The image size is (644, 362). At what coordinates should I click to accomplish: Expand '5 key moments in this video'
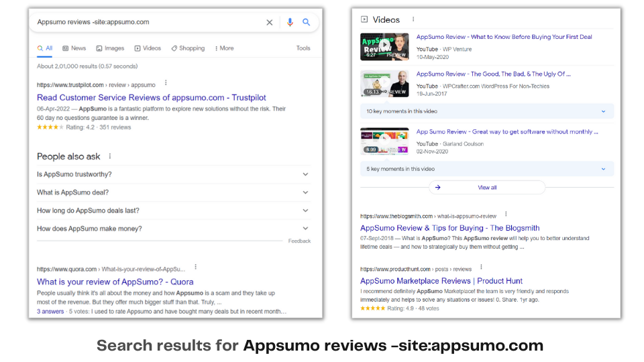pos(487,169)
